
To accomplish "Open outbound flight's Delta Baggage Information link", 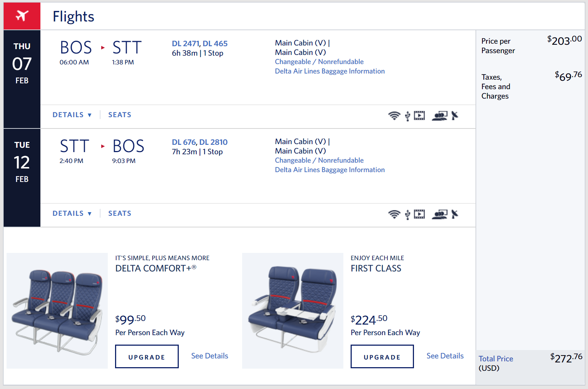I will click(x=329, y=71).
